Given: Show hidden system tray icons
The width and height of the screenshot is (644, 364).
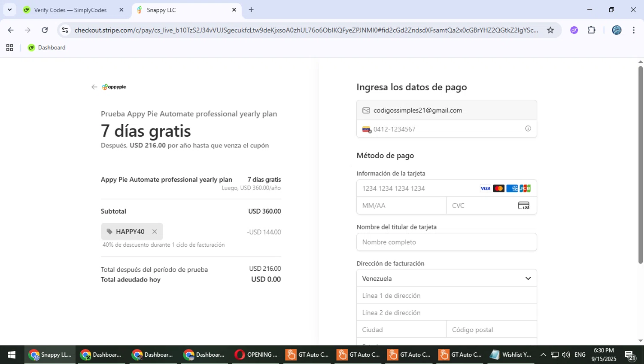Looking at the screenshot, I should click(543, 355).
